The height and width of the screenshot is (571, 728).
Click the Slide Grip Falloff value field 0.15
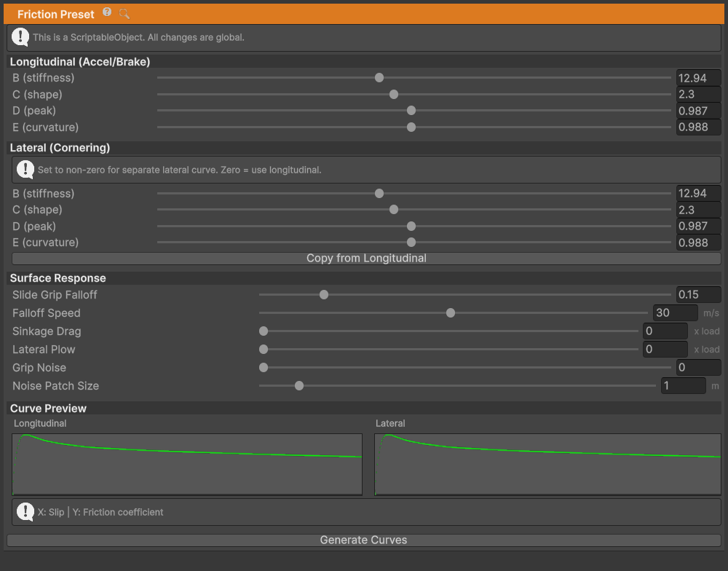(698, 294)
